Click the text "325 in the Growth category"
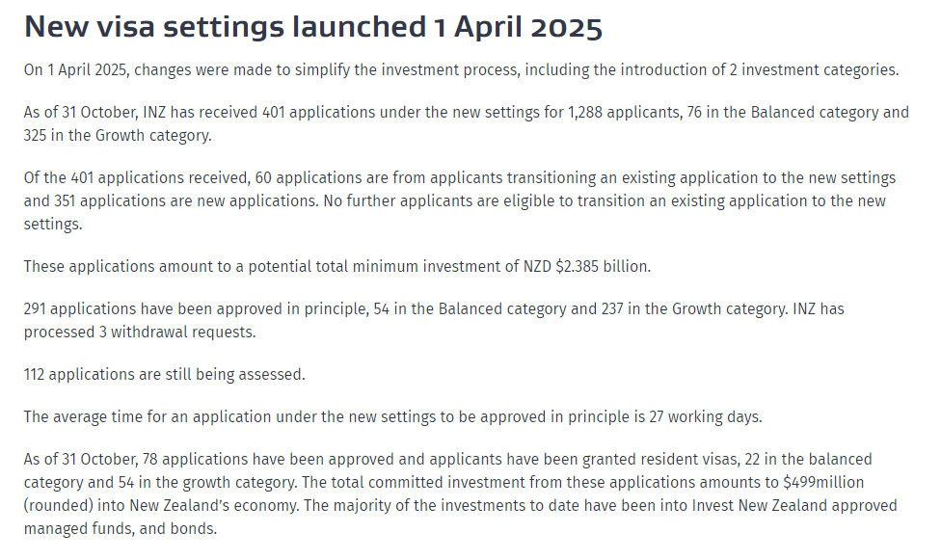The height and width of the screenshot is (560, 941). [117, 136]
